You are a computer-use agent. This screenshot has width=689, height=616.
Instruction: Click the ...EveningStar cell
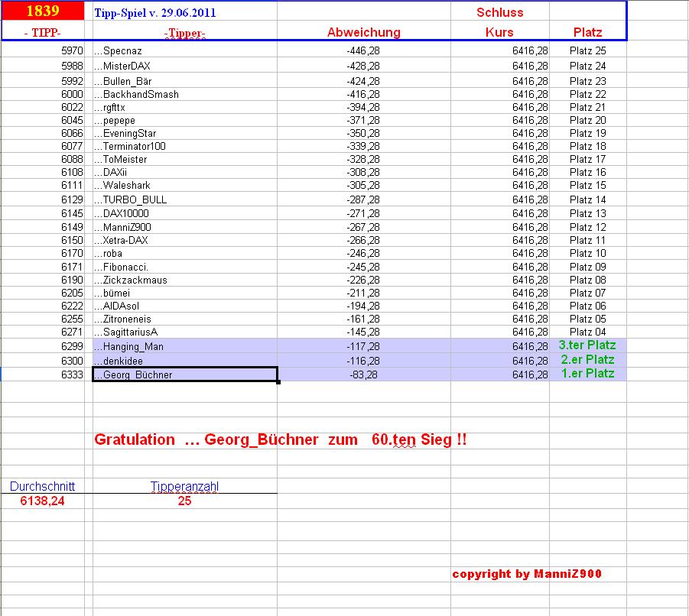(184, 133)
